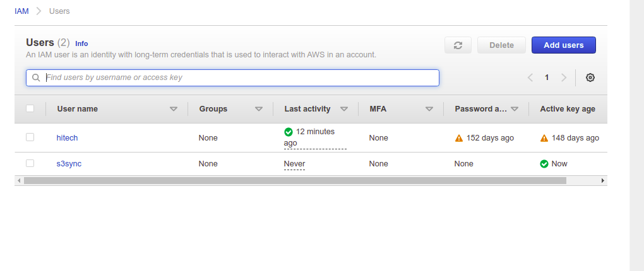This screenshot has height=271, width=644.
Task: Sort by Groups column arrow
Action: (x=258, y=109)
